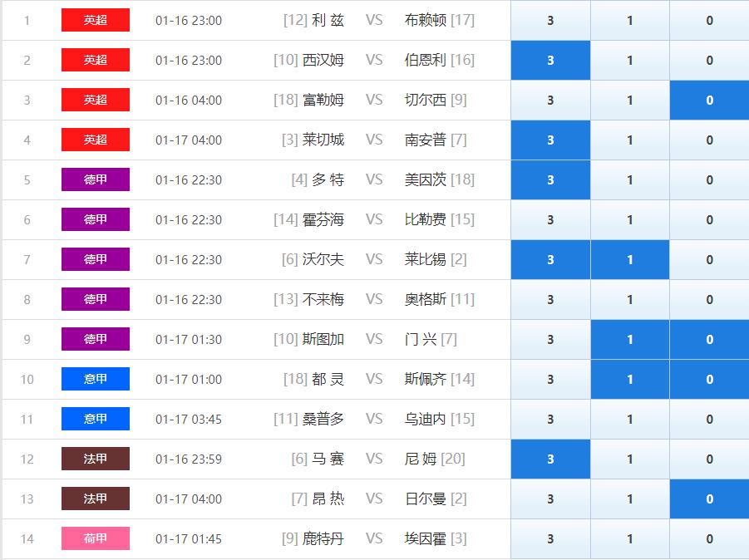This screenshot has width=749, height=560.
Task: Click 法甲 league badge in row 13
Action: click(x=96, y=499)
